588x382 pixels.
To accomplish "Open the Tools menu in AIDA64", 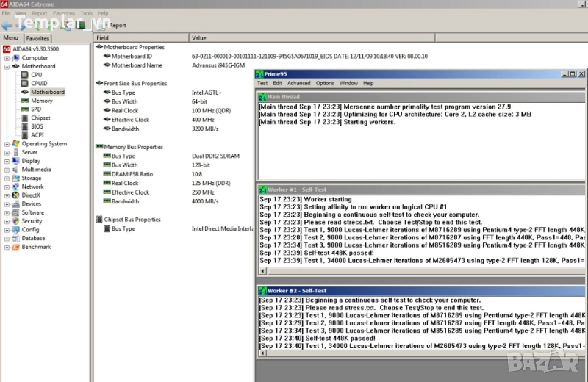I will pyautogui.click(x=86, y=13).
